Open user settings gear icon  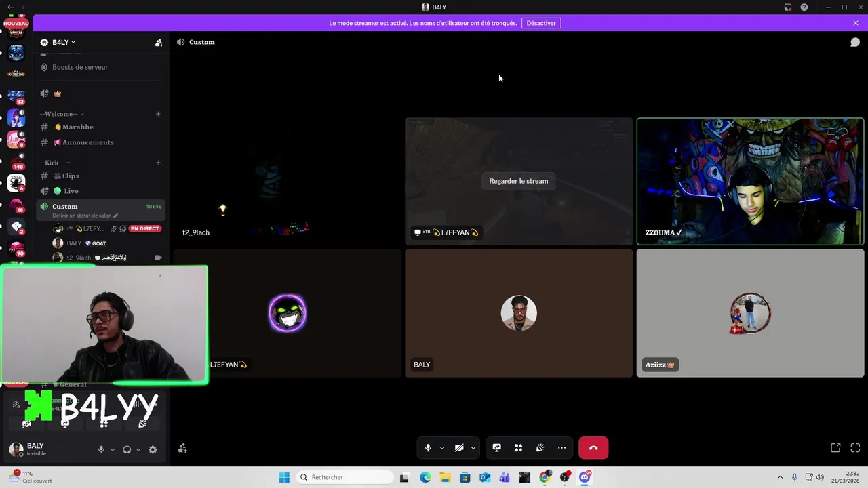[153, 449]
